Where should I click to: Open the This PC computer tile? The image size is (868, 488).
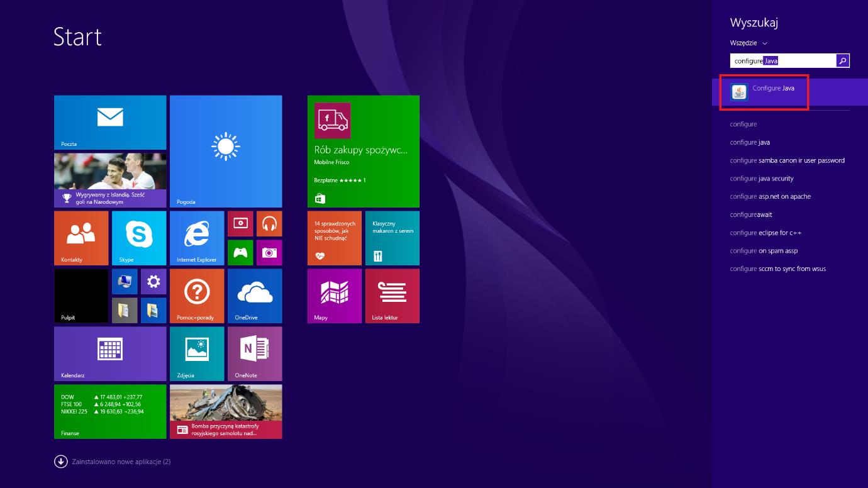[125, 281]
